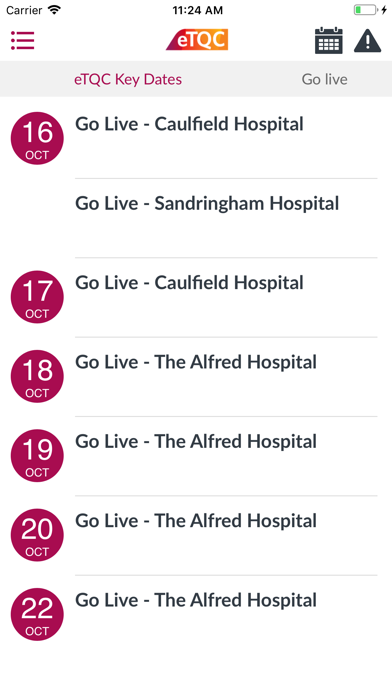392x696 pixels.
Task: Open Go Live - Caulfield Hospital on 16 Oct
Action: coord(189,124)
